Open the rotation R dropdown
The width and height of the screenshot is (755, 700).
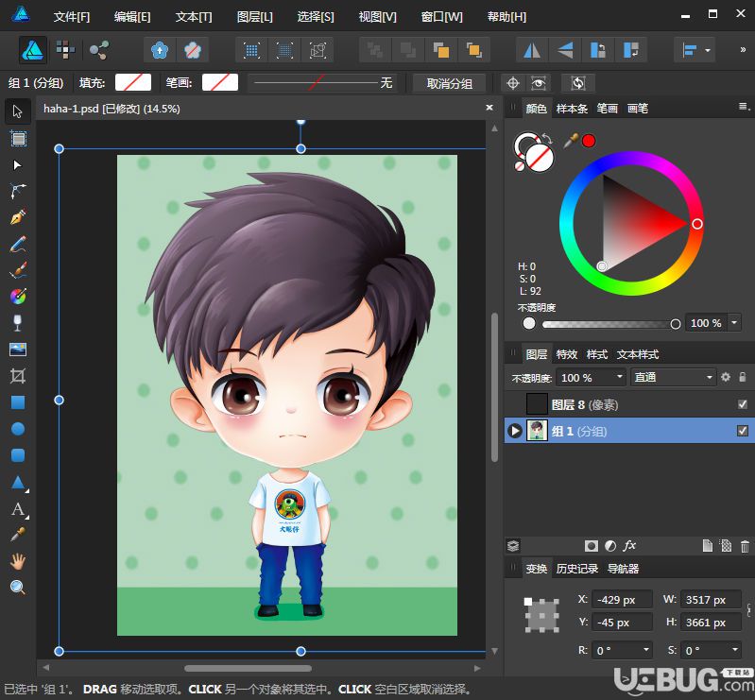click(x=646, y=650)
